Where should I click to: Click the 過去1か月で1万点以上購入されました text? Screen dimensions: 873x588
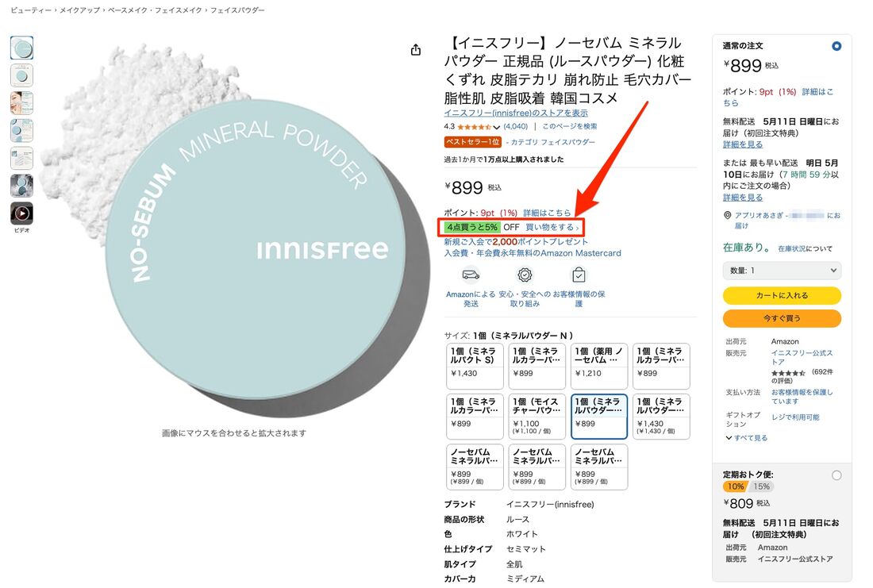click(x=503, y=159)
